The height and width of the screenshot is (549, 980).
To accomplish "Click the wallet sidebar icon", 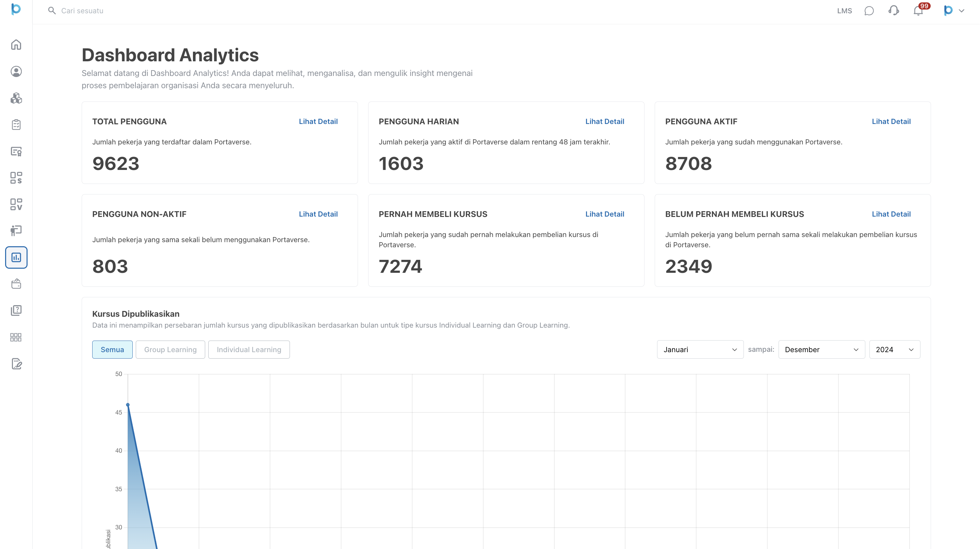I will pyautogui.click(x=16, y=284).
